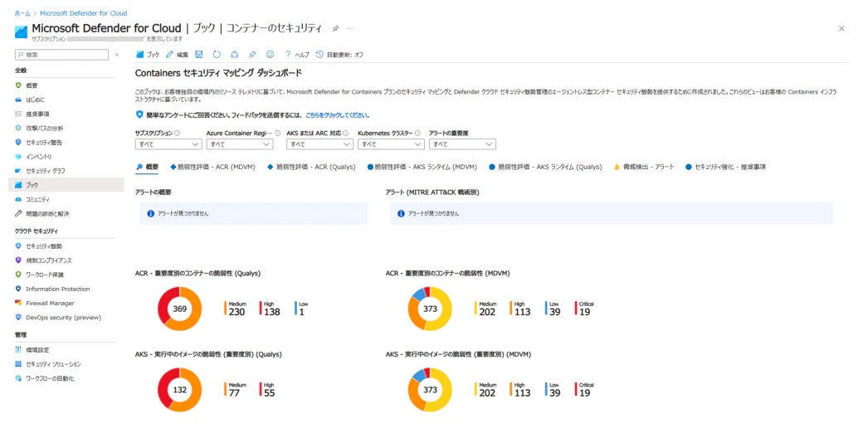
Task: Open ヘルプ in the toolbar
Action: point(297,54)
